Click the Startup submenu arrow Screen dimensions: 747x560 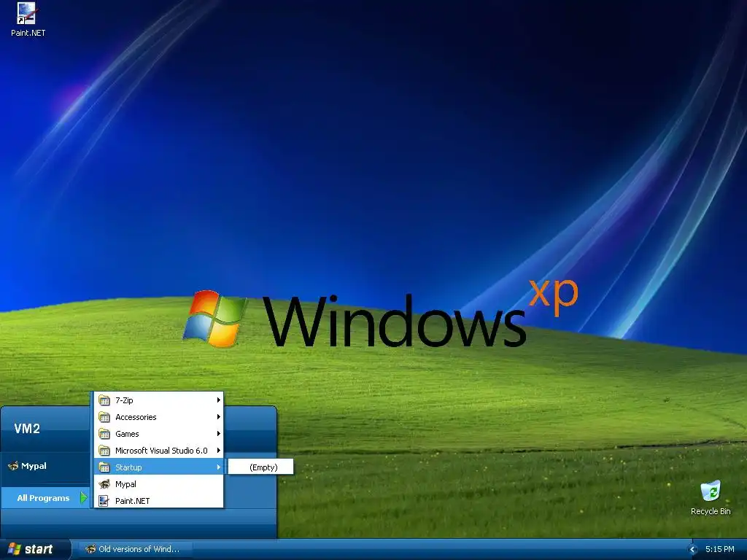click(219, 467)
